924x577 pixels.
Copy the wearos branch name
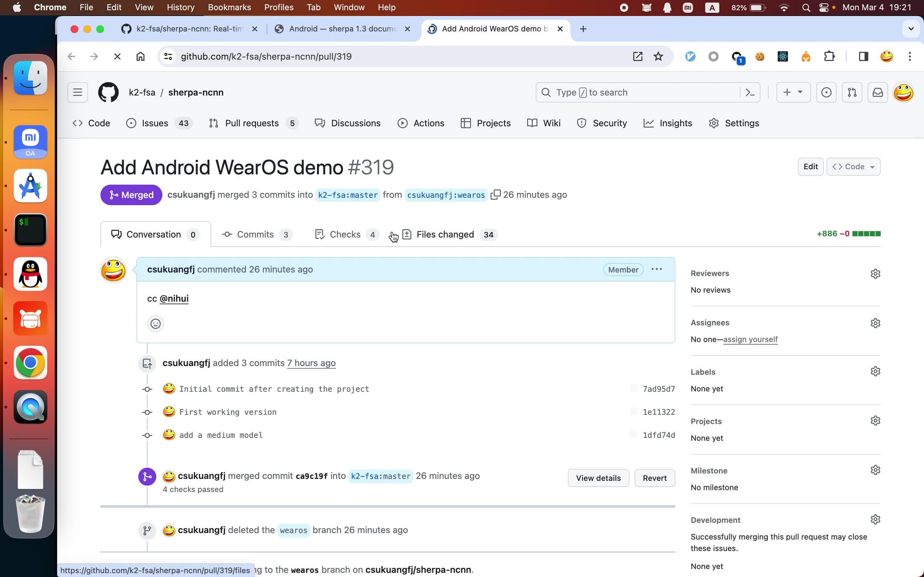point(495,195)
